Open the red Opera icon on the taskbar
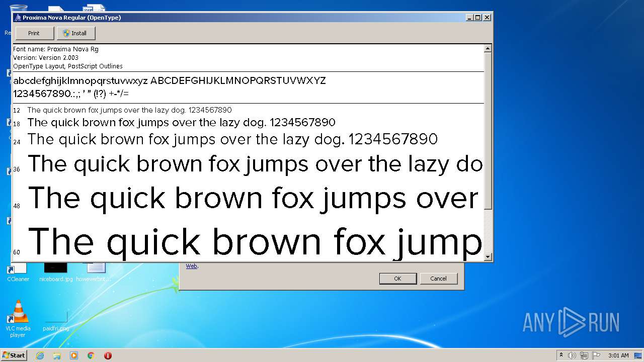The width and height of the screenshot is (644, 362). coord(108,355)
